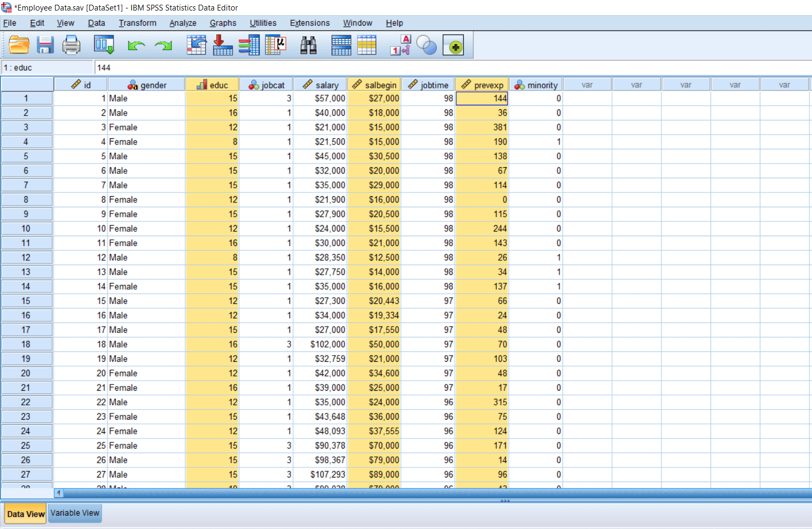Open the Utilities menu
Viewport: 812px width, 529px height.
(263, 23)
